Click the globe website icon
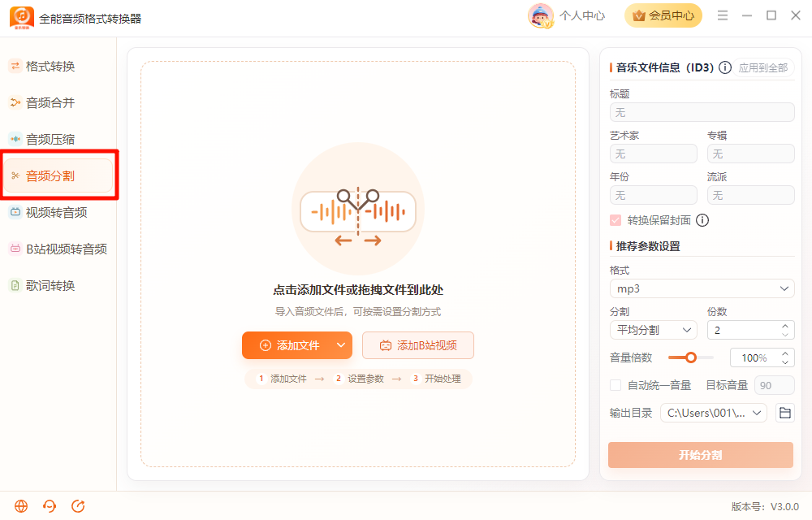 (21, 506)
